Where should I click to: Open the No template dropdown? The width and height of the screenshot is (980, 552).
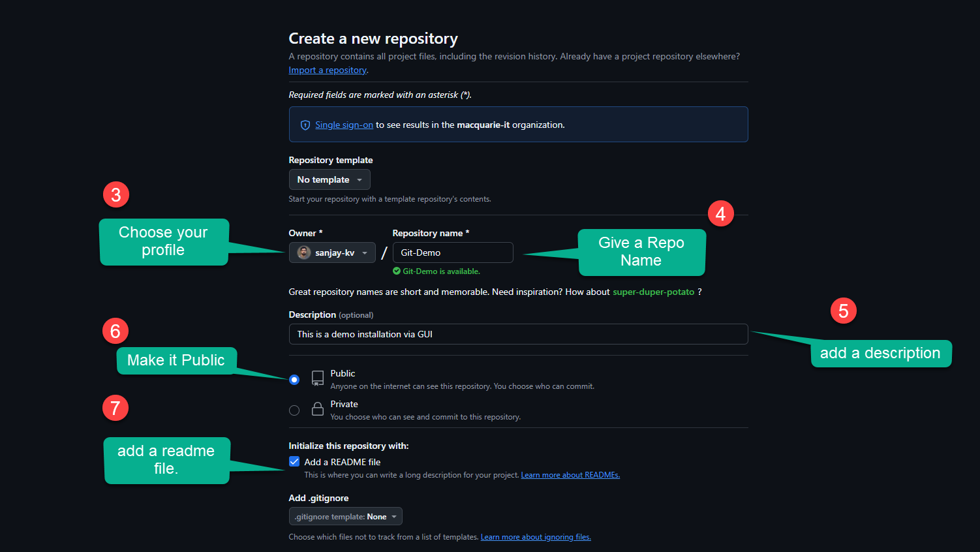click(329, 179)
